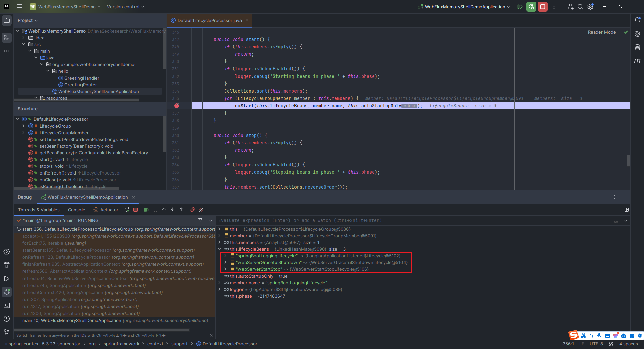Screen dimensions: 644x349
Task: Open GreetingHandler class in project tree
Action: (82, 78)
